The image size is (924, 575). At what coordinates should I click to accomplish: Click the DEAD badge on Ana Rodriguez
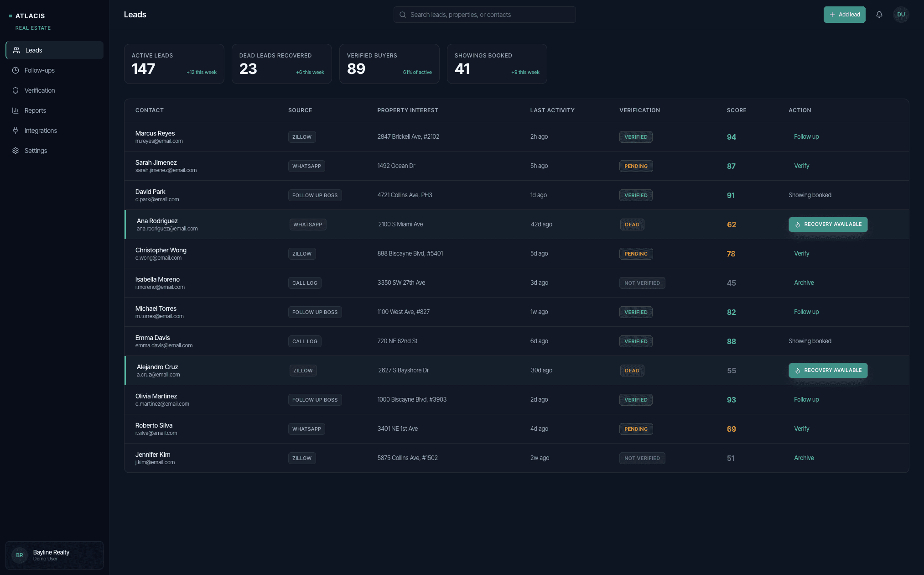(x=632, y=224)
